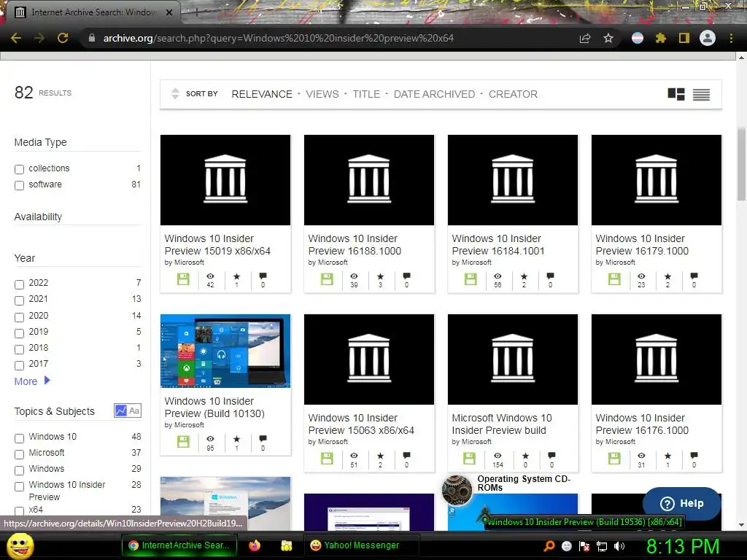Launch Firefox from the taskbar
Screen dimensions: 747x560
click(255, 545)
